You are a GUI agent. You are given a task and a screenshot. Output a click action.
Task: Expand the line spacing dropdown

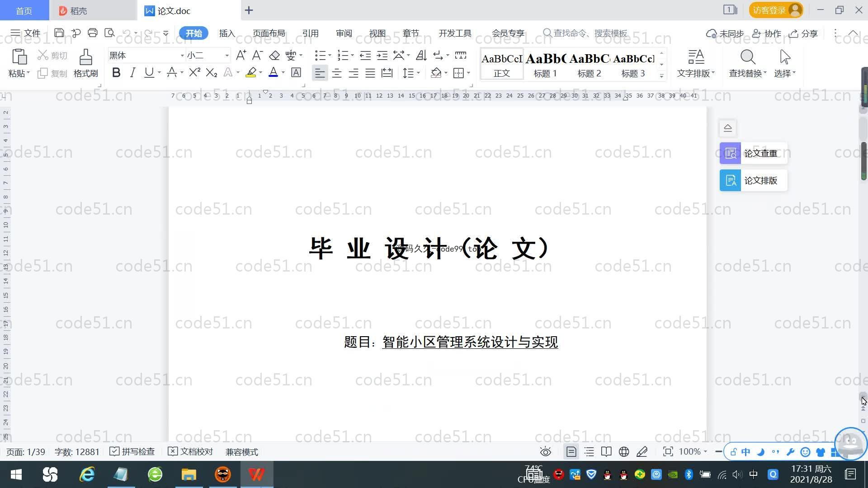(x=418, y=73)
